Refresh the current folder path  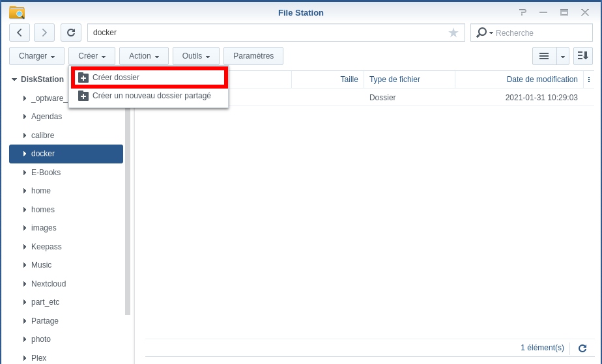click(x=71, y=33)
